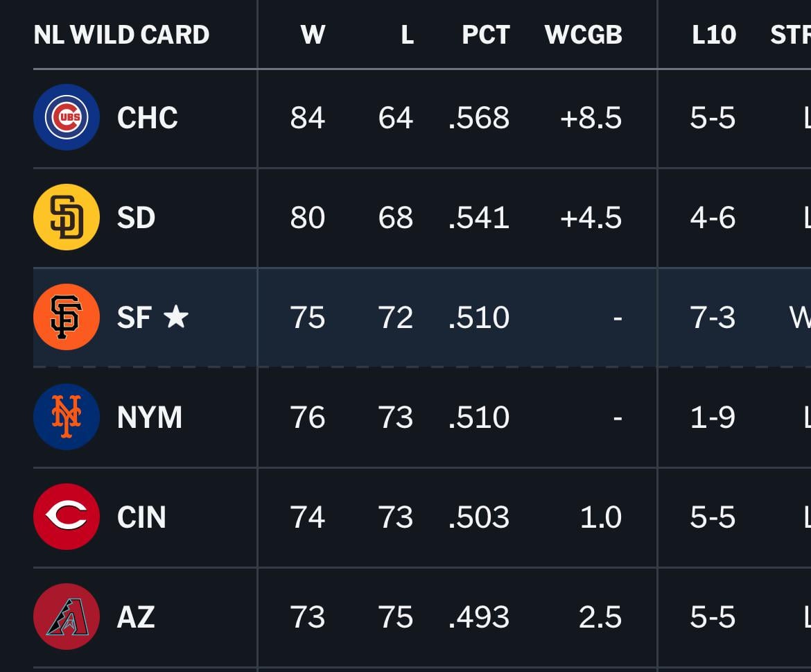Sort by WCGB column header
Viewport: 811px width, 672px height.
583,35
